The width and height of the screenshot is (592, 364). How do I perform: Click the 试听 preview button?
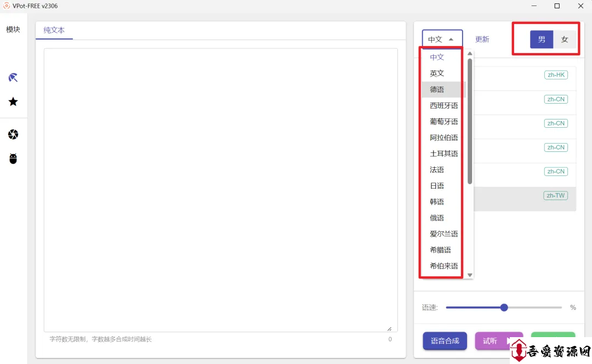pos(499,341)
